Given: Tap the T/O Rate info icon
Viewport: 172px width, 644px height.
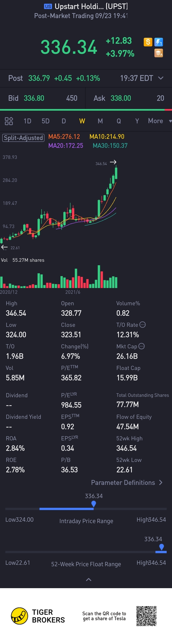Looking at the screenshot, I should click(x=142, y=325).
